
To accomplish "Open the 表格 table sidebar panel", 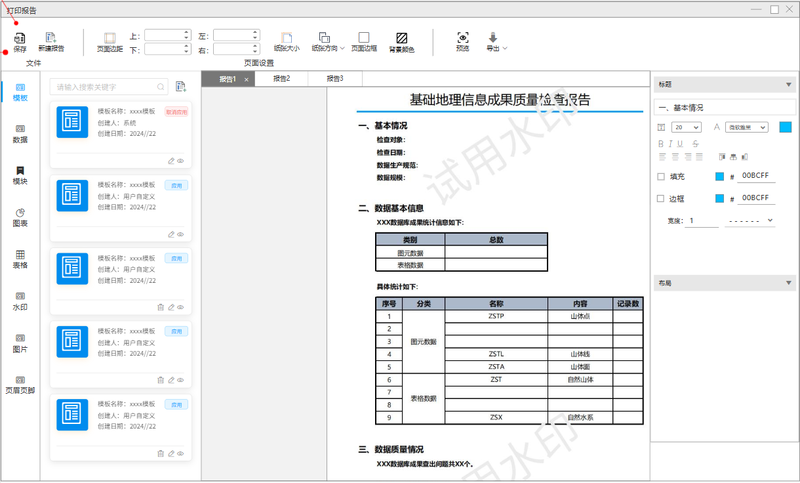I will coord(20,260).
